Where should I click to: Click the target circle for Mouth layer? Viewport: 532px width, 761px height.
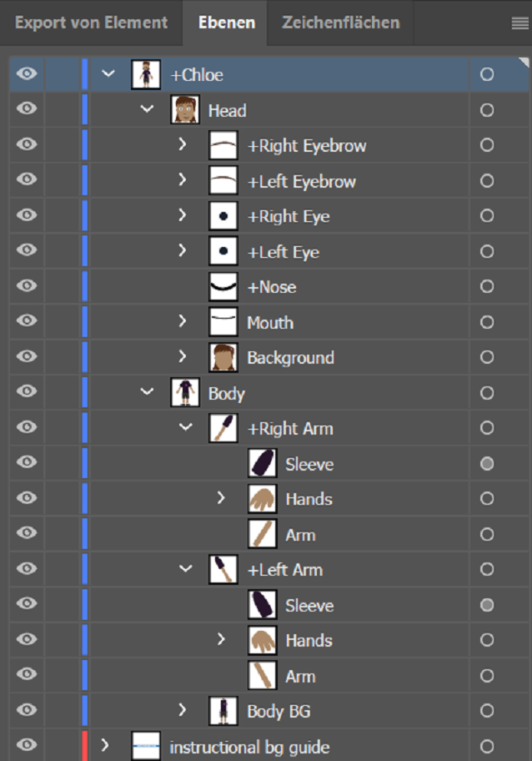pyautogui.click(x=487, y=322)
